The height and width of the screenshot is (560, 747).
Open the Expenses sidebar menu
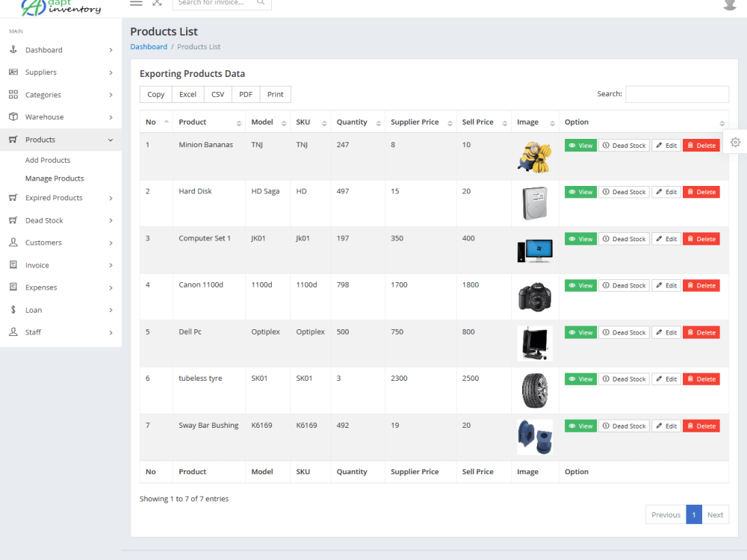point(61,287)
